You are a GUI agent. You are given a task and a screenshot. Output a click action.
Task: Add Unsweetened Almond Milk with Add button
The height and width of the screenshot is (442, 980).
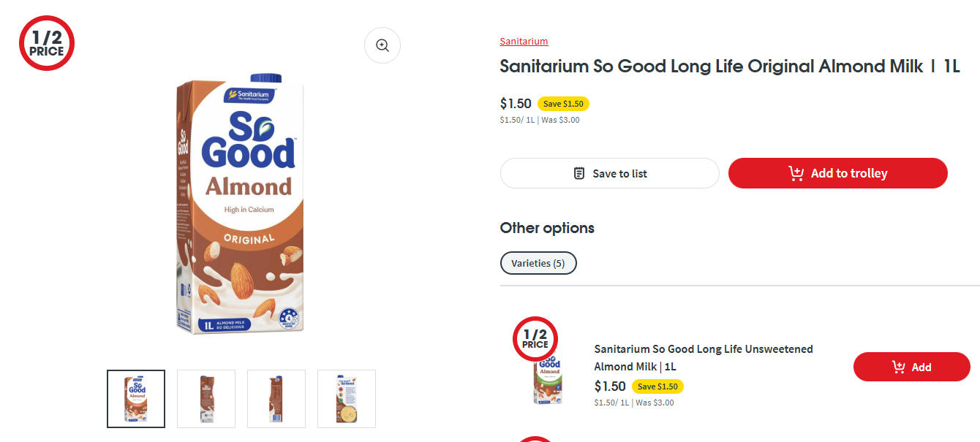911,367
